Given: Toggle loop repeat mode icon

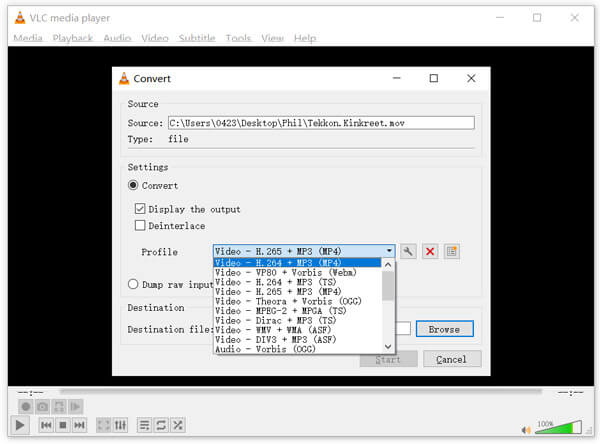Looking at the screenshot, I should pos(161,425).
